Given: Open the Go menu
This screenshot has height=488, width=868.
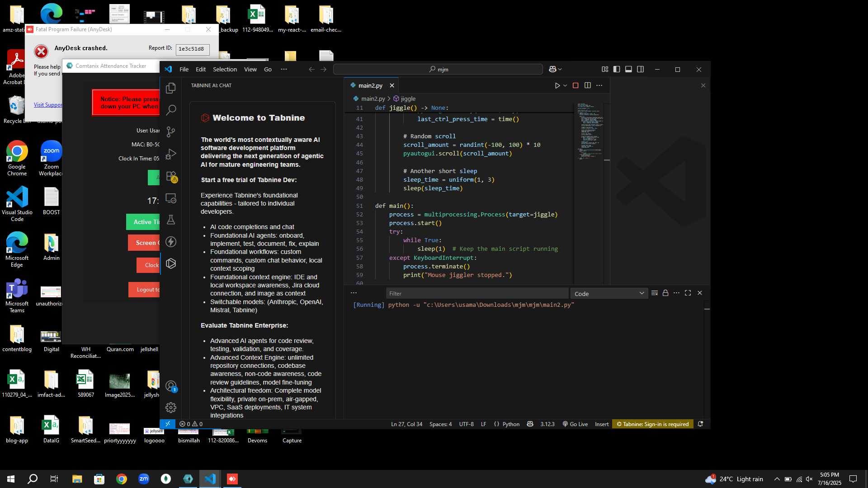Looking at the screenshot, I should coord(268,69).
